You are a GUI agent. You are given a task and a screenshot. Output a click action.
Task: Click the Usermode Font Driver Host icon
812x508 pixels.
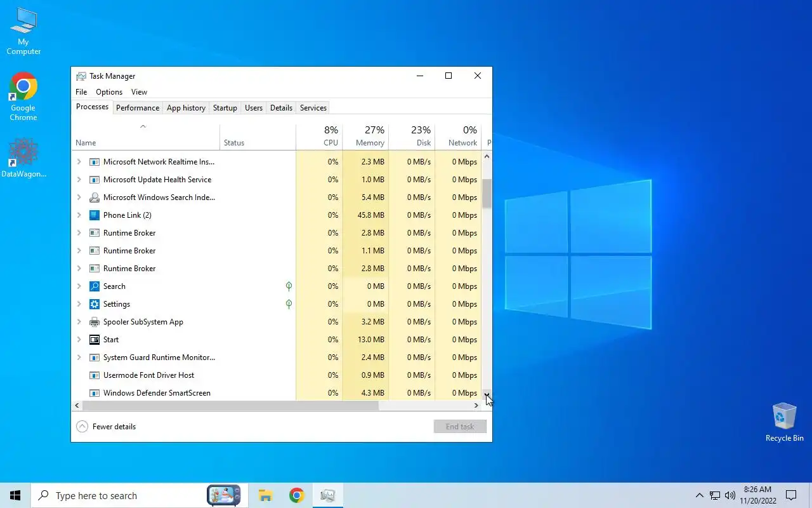[x=95, y=375]
